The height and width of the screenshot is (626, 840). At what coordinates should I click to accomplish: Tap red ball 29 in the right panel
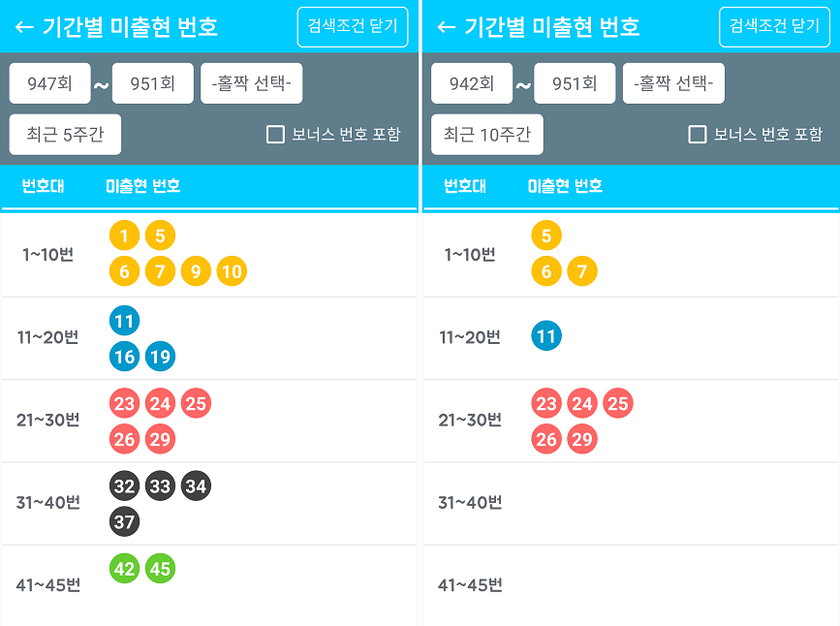[581, 439]
